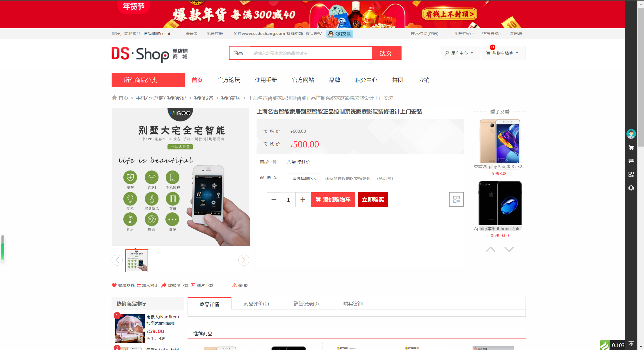Image resolution: width=644 pixels, height=350 pixels.
Task: Click the buy now button
Action: [x=373, y=199]
